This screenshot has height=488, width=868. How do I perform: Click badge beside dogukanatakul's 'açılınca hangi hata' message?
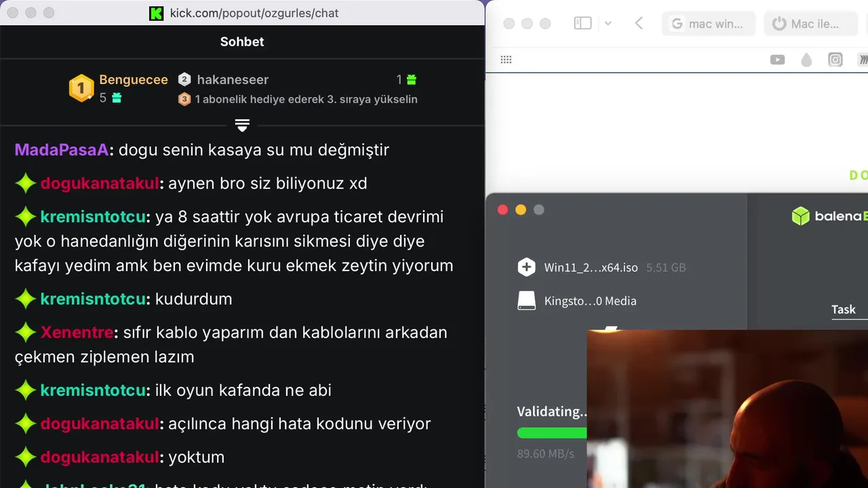pos(26,424)
